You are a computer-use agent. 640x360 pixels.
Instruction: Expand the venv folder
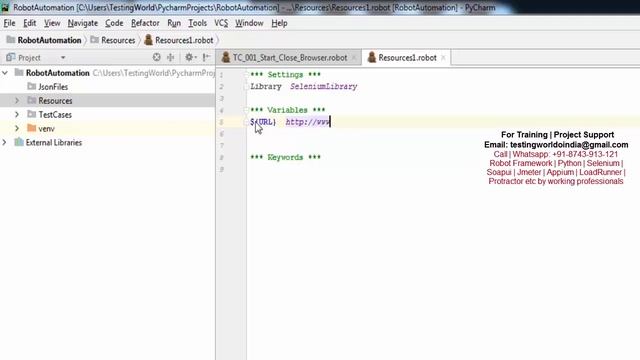coord(17,129)
